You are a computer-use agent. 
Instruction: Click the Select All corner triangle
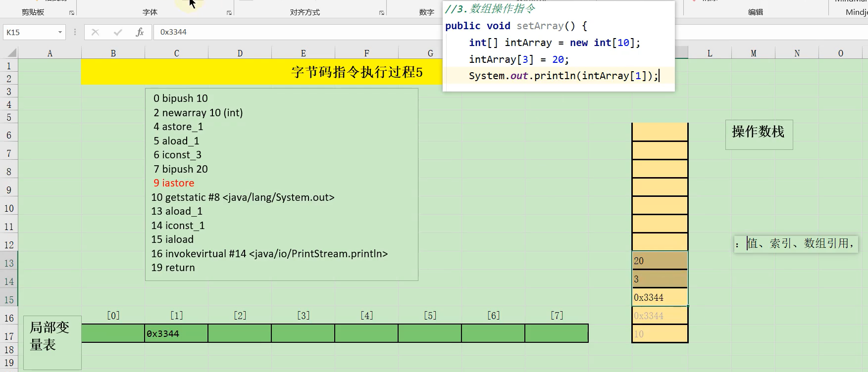coord(12,53)
